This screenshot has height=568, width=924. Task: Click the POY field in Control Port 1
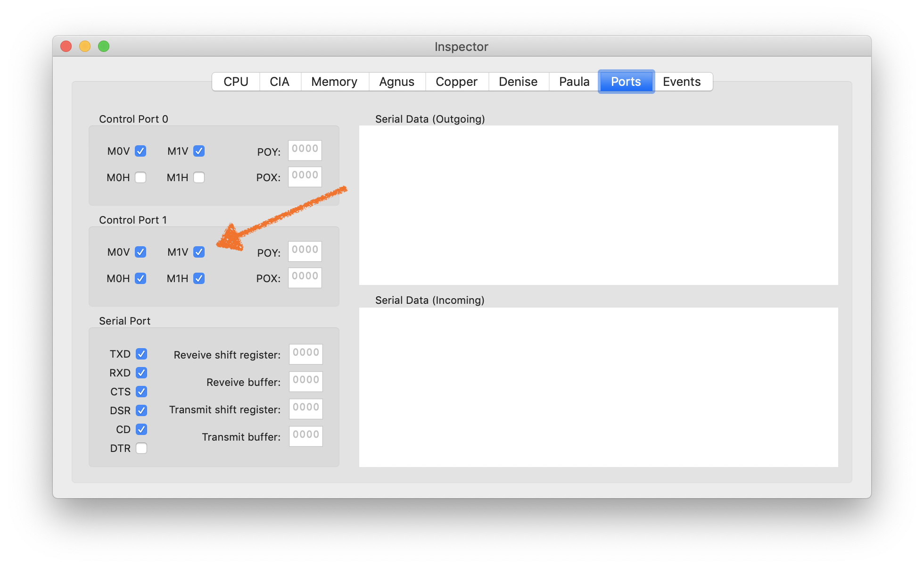pos(305,251)
